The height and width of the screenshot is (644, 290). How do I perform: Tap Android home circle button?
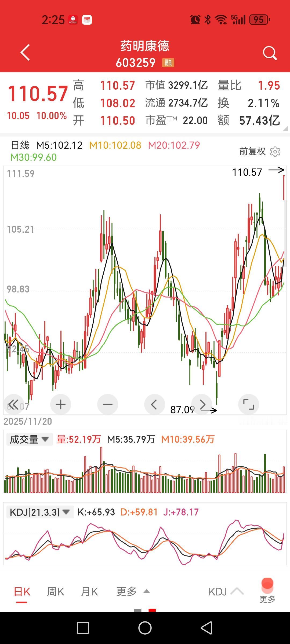[x=145, y=628]
